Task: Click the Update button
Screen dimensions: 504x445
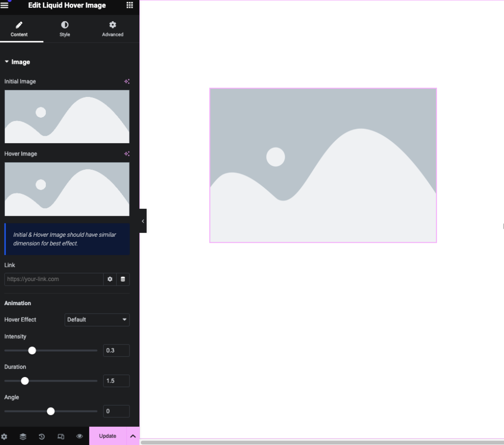Action: [x=108, y=436]
